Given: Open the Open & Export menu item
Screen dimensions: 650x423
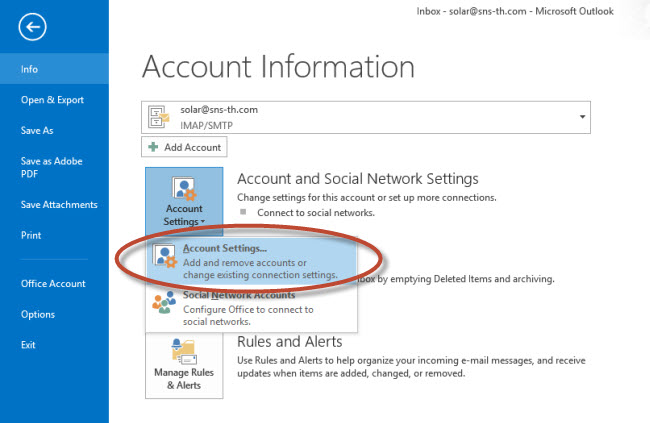Looking at the screenshot, I should (x=54, y=100).
